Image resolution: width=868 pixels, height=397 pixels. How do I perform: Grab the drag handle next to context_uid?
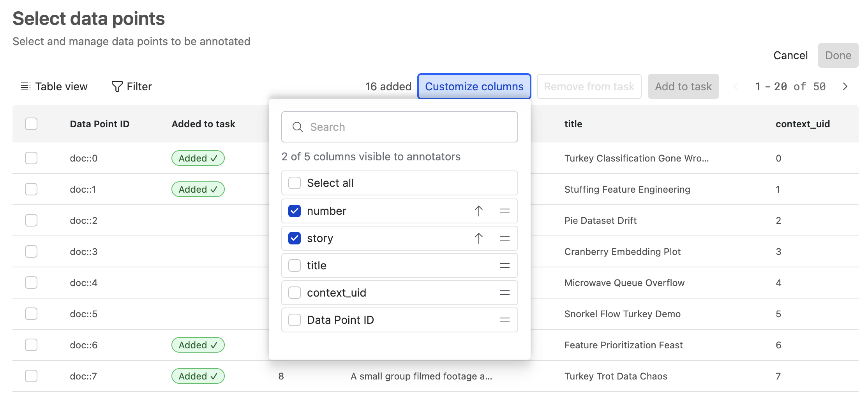tap(505, 293)
